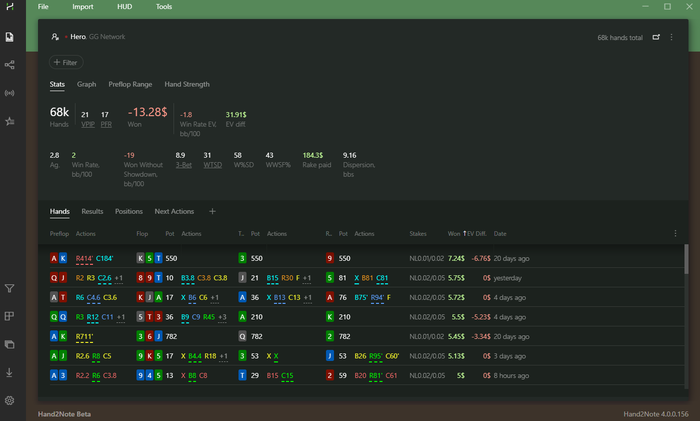The width and height of the screenshot is (700, 421).
Task: Open player report three-dots menu
Action: [671, 37]
